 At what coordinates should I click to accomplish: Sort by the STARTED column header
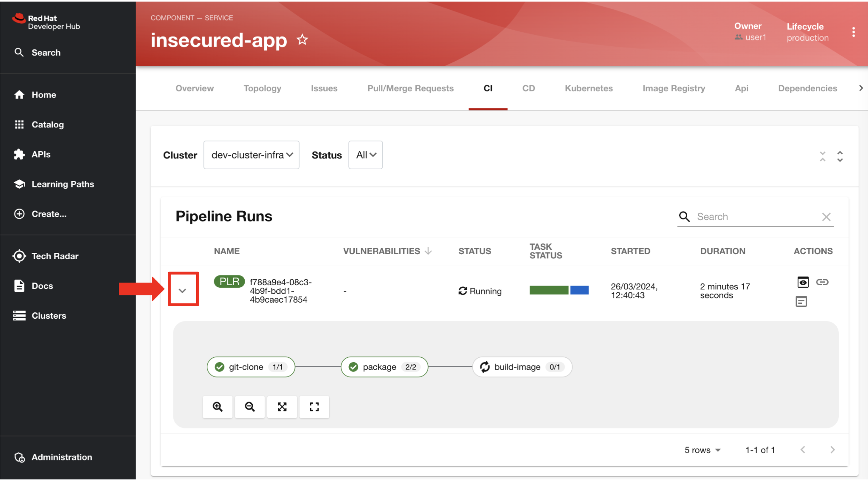click(x=630, y=251)
